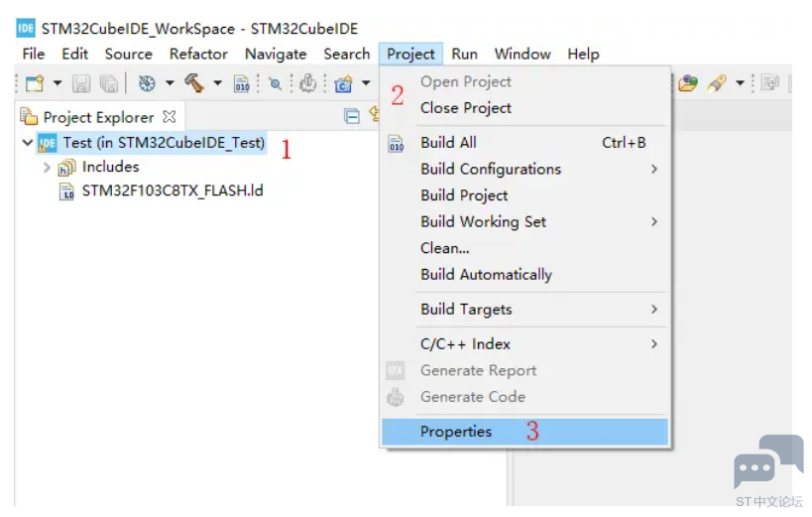
Task: Click the Save disk icon
Action: coord(80,83)
